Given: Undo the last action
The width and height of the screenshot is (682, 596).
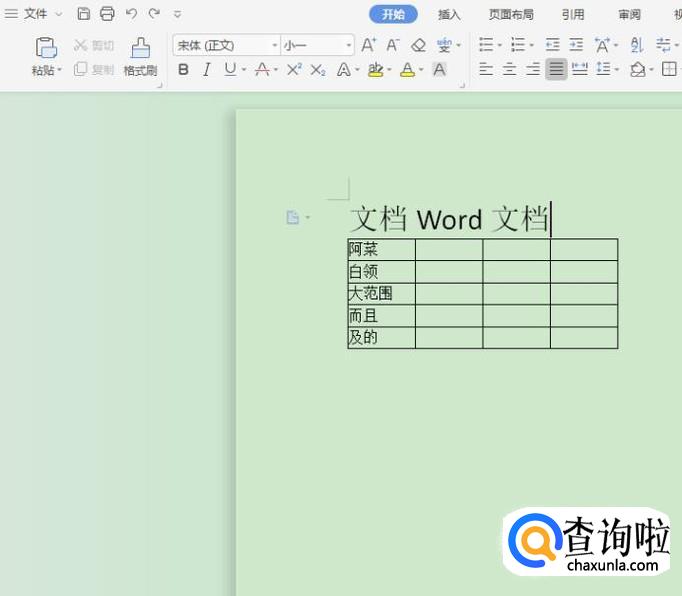Looking at the screenshot, I should [x=131, y=14].
